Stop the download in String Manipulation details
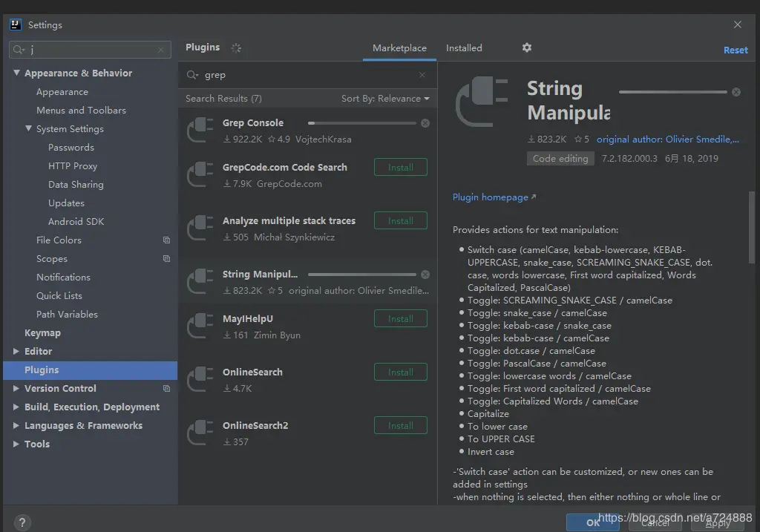This screenshot has height=532, width=760. [x=736, y=92]
